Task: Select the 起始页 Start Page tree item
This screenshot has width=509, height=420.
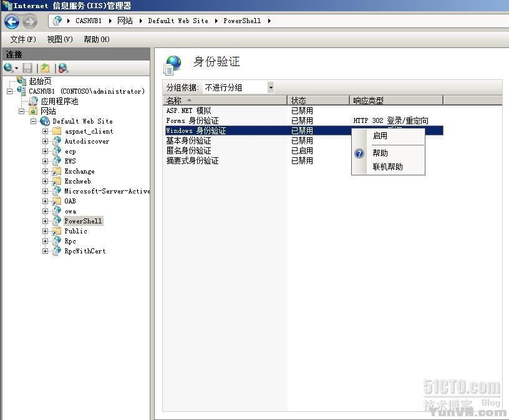Action: pos(40,81)
